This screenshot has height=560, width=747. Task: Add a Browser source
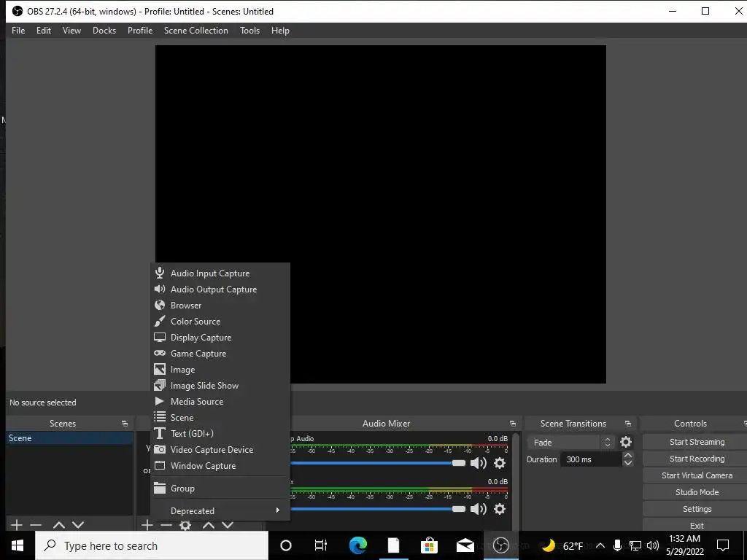click(220, 306)
